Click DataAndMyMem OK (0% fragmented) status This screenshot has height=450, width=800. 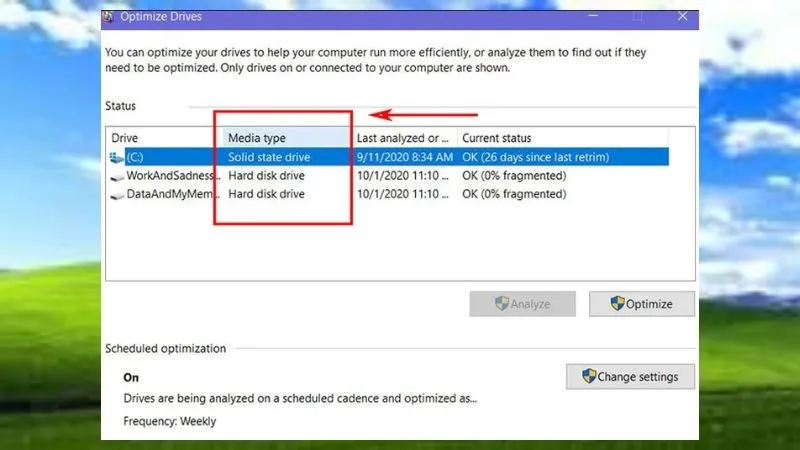[514, 194]
